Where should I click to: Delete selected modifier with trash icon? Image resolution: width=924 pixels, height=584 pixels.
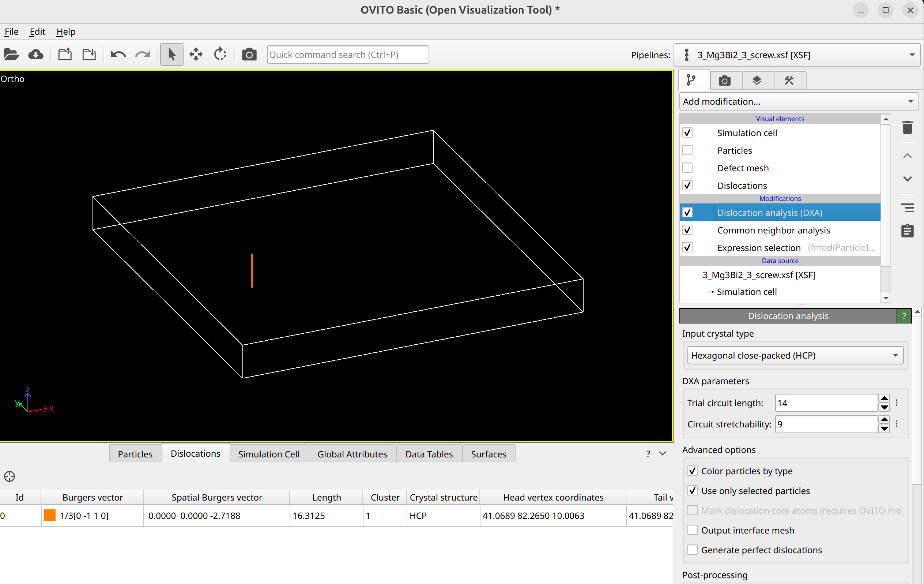(x=907, y=127)
